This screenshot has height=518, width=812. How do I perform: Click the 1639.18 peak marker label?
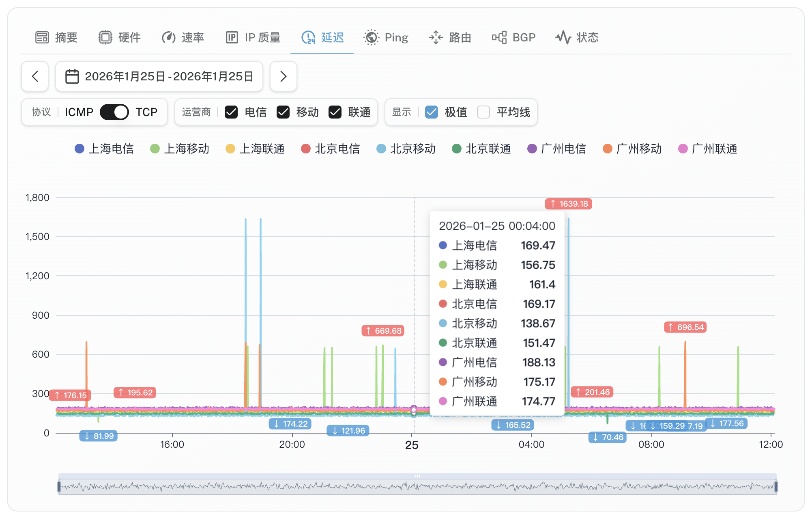tap(569, 204)
